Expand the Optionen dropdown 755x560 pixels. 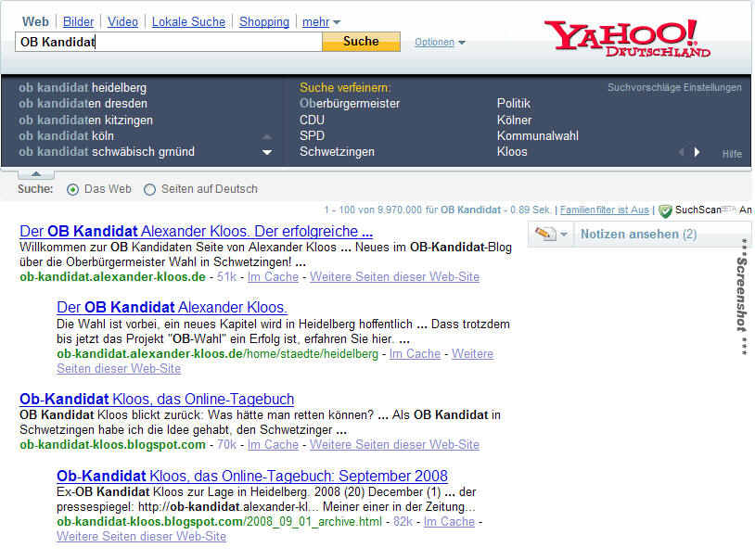tap(440, 43)
